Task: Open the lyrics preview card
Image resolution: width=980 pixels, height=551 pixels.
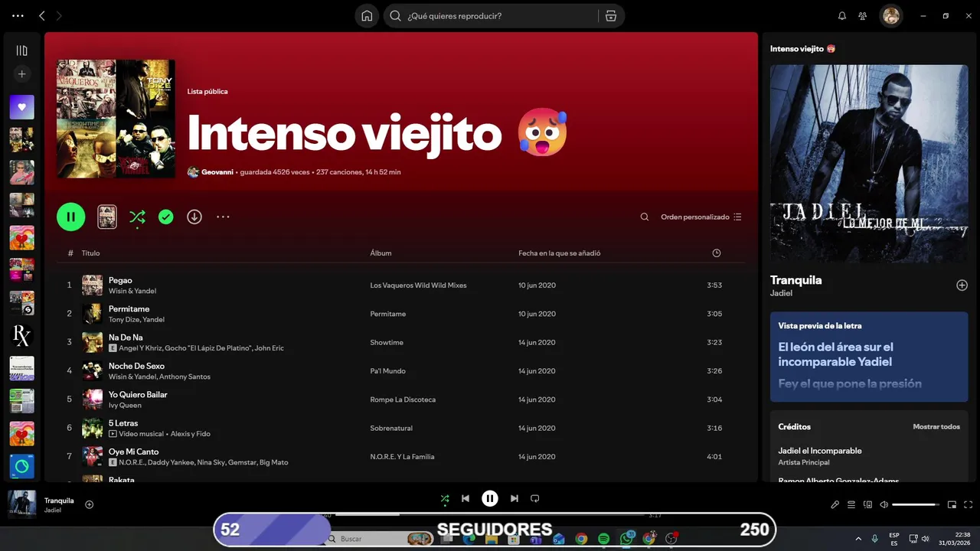Action: tap(869, 357)
